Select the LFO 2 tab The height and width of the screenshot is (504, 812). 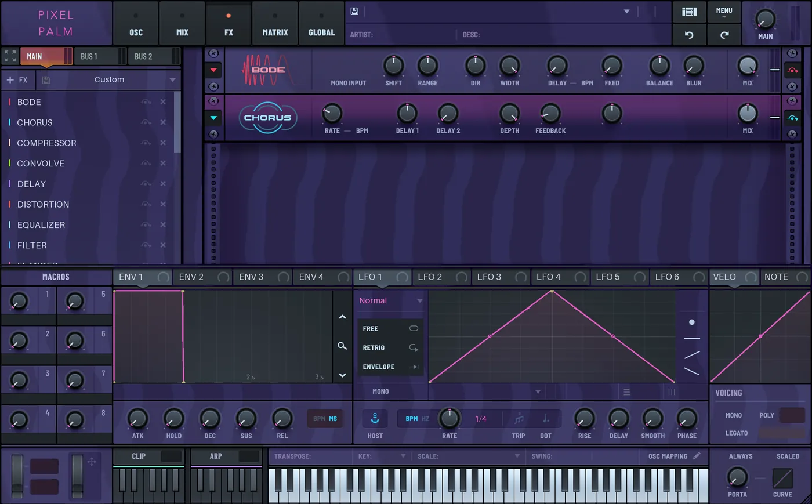pyautogui.click(x=441, y=277)
